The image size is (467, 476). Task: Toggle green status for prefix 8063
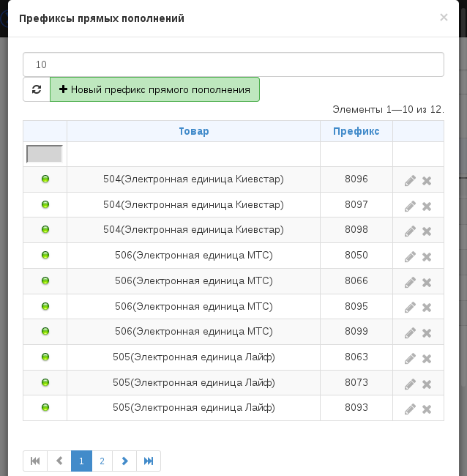coord(45,357)
